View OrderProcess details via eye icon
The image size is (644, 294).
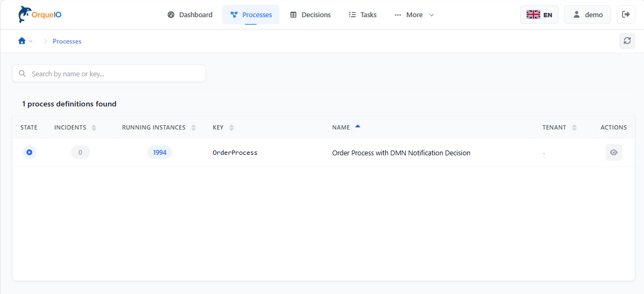(x=613, y=153)
